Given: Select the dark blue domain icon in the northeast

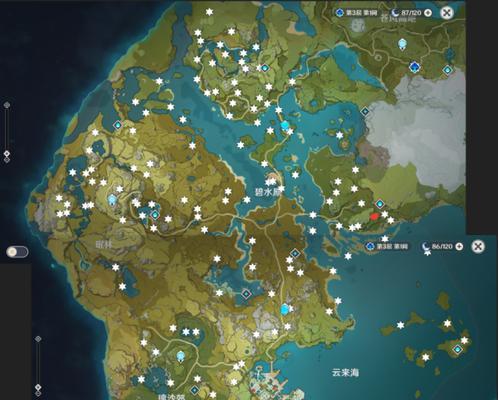Looking at the screenshot, I should point(414,67).
